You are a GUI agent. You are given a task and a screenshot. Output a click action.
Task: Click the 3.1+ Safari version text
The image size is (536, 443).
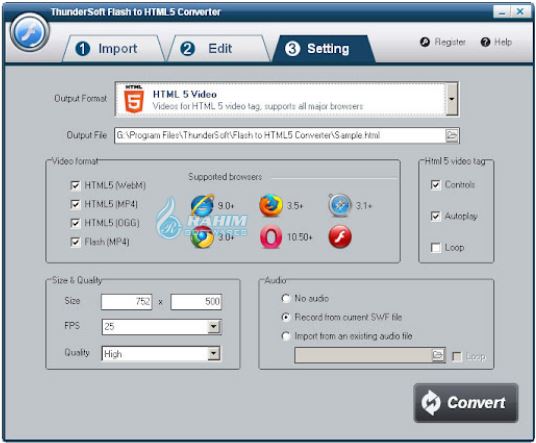[x=364, y=205]
